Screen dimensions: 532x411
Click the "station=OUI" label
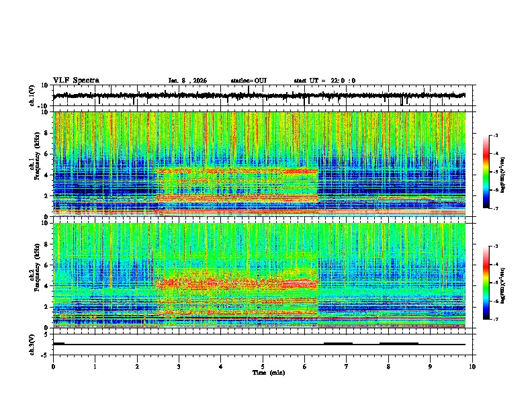tap(249, 81)
